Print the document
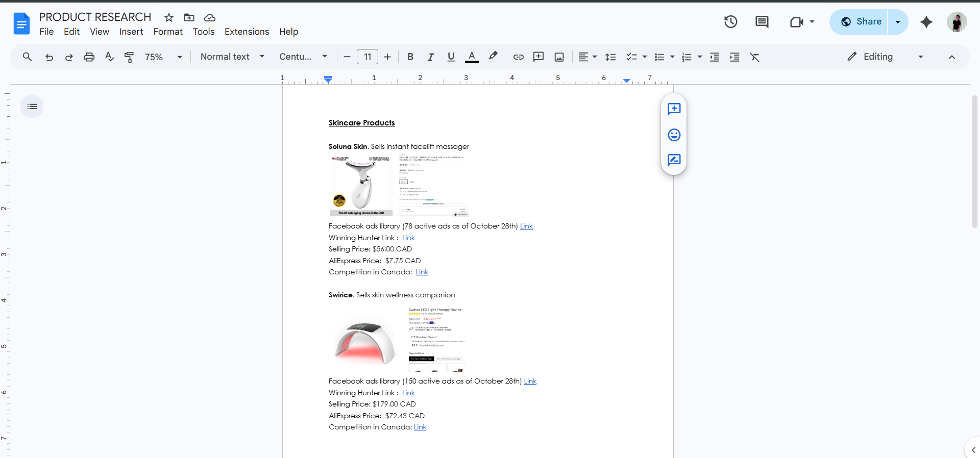The width and height of the screenshot is (980, 458). pos(89,57)
